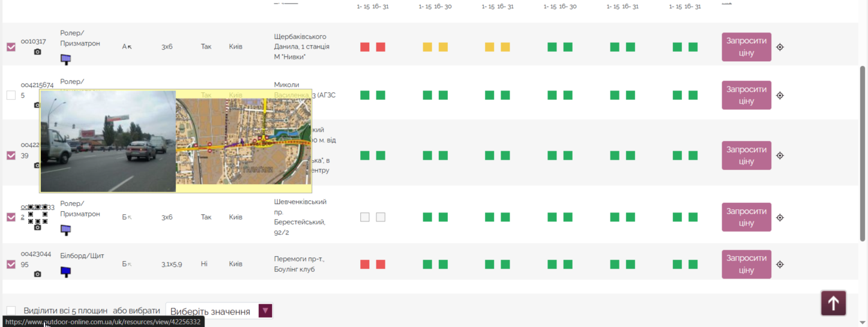Click 'Ролер/ Призматрон' text in row 0010317
868x327 pixels.
pos(80,38)
